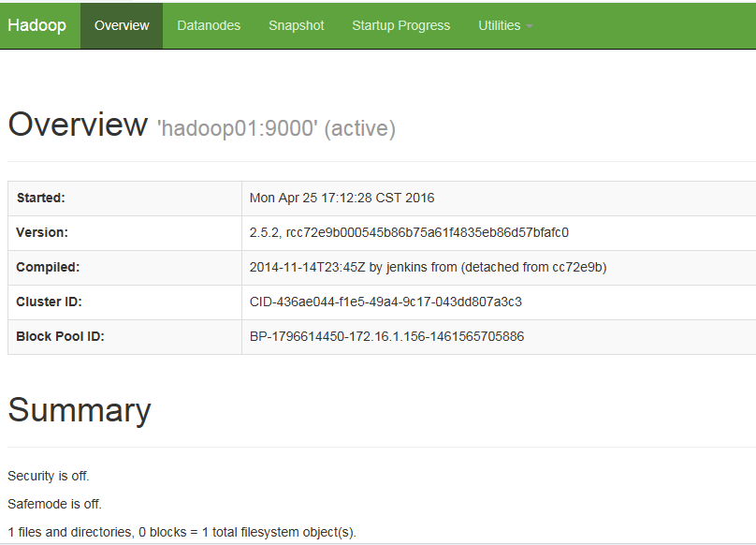Open the Datanodes tab

click(209, 25)
